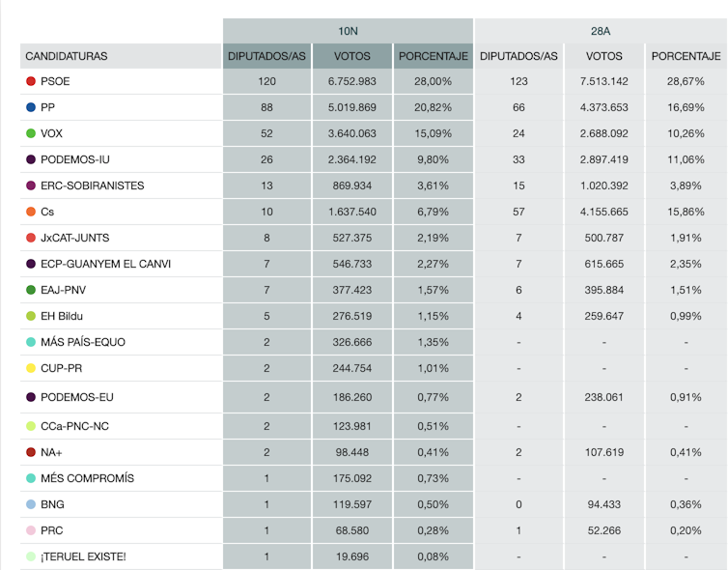Click PSOE's 6.752.983 votes cell

click(351, 82)
